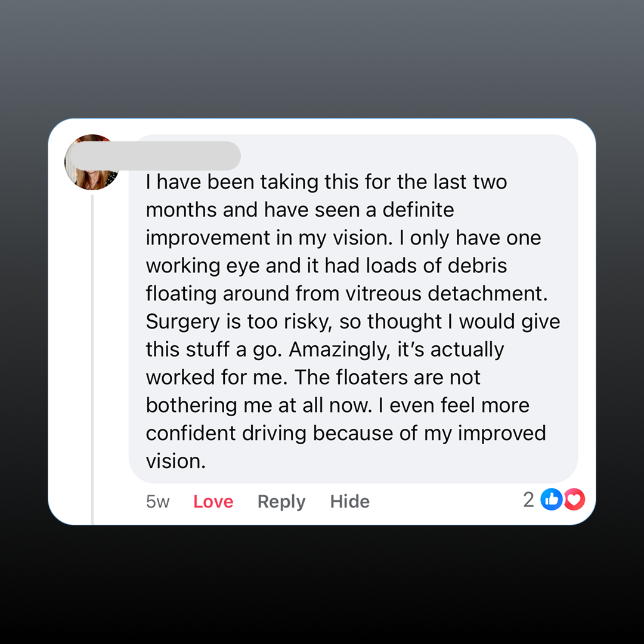Open the commenter's profile picture

tap(91, 162)
